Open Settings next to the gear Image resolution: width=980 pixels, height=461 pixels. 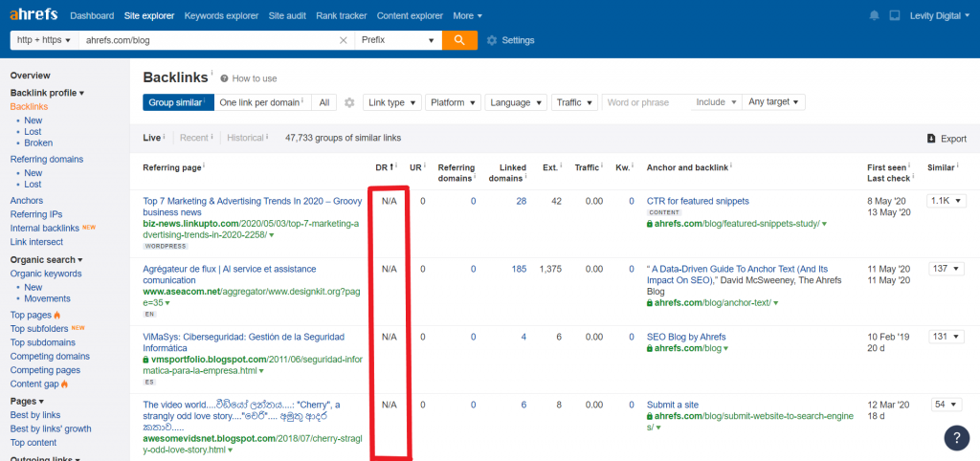pyautogui.click(x=518, y=40)
